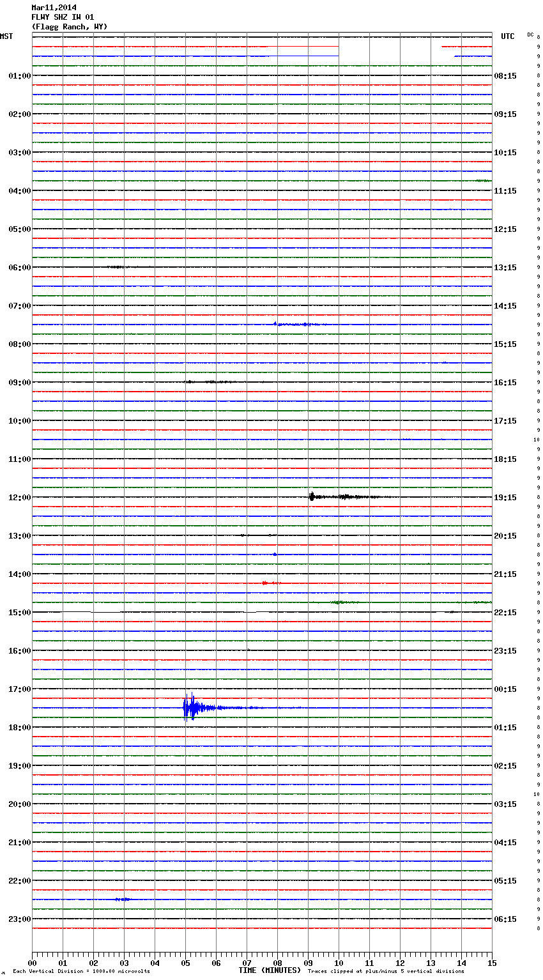The image size is (543, 980).
Task: Select the 06:00 MST time label
Action: point(20,268)
